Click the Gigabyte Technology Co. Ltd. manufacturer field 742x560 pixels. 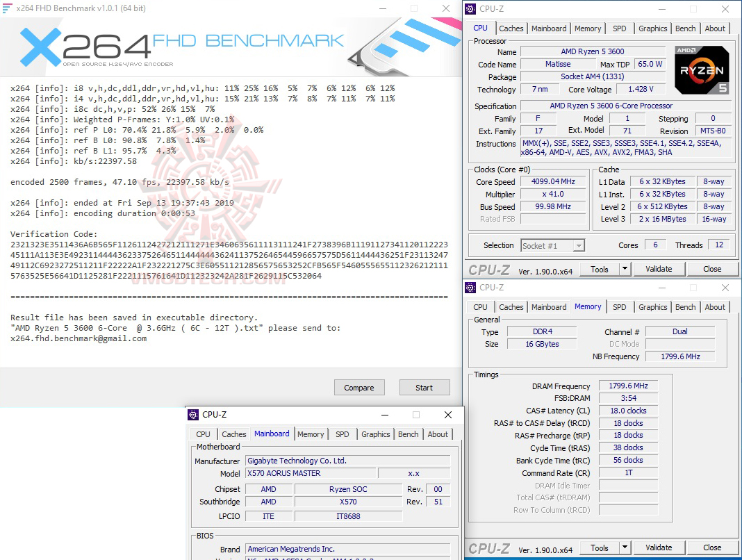(x=348, y=461)
